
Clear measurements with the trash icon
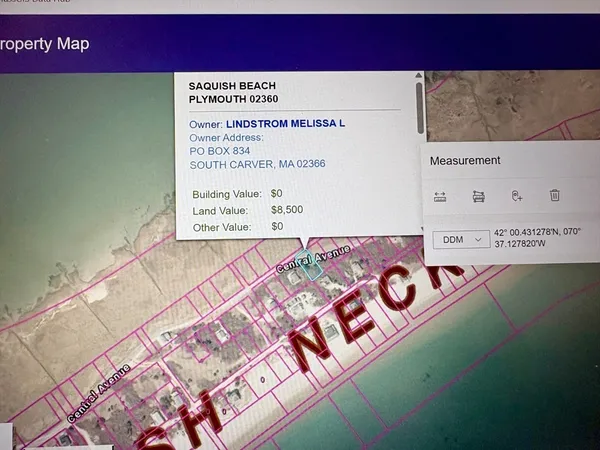[x=555, y=197]
